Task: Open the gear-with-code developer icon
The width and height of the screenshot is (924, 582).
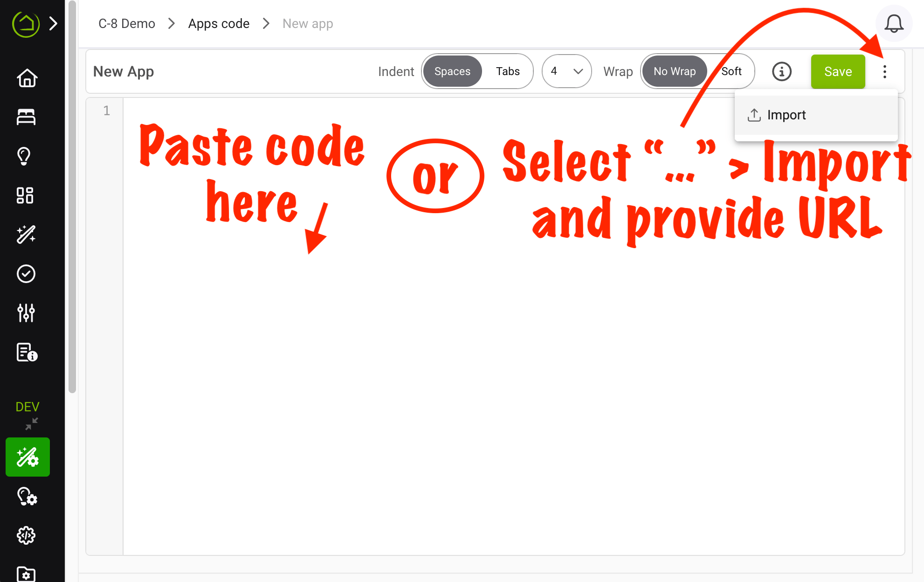Action: (x=26, y=535)
